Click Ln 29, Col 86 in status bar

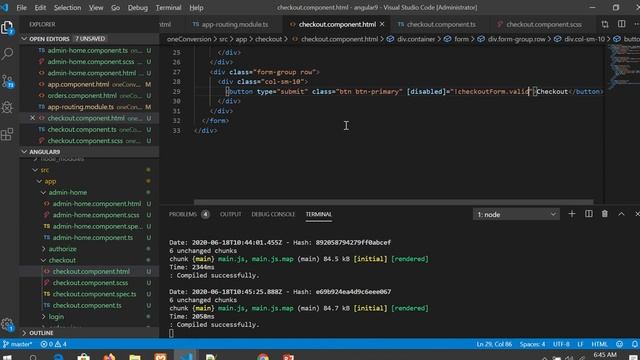pyautogui.click(x=494, y=344)
